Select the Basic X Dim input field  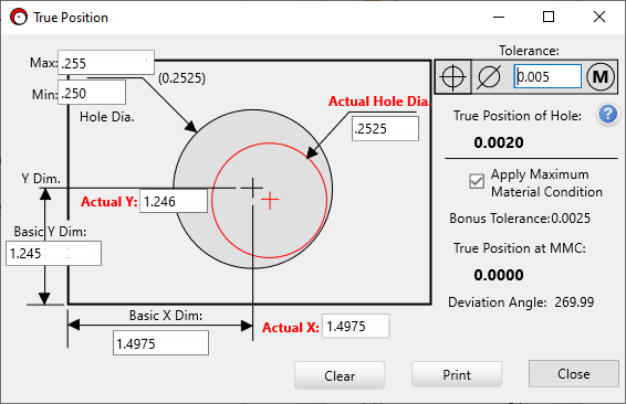(161, 343)
